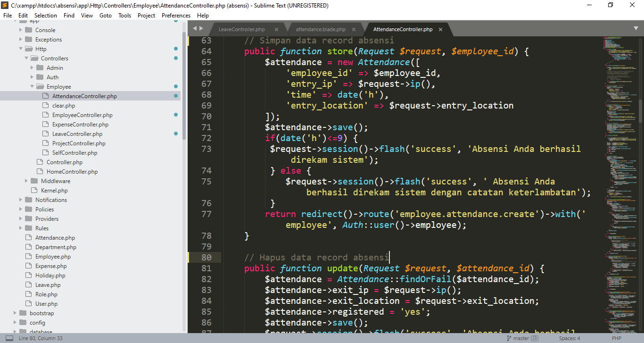Screen dimensions: 644x343
Task: Click the Sublime Text logo in title bar
Action: tap(6, 5)
